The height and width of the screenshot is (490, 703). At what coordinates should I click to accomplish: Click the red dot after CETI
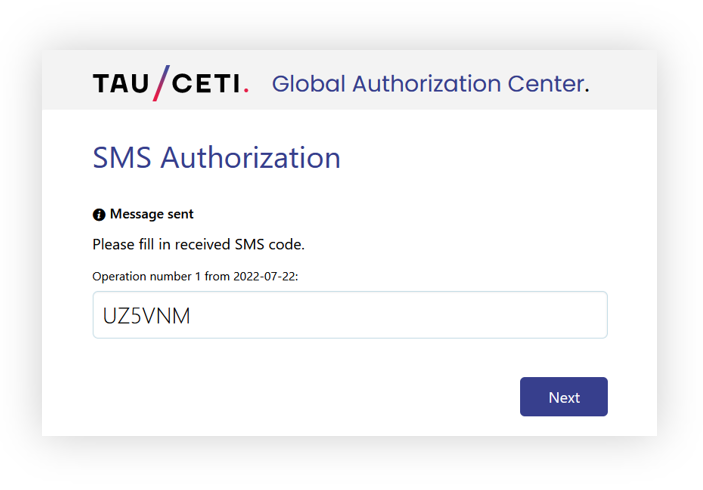click(246, 91)
